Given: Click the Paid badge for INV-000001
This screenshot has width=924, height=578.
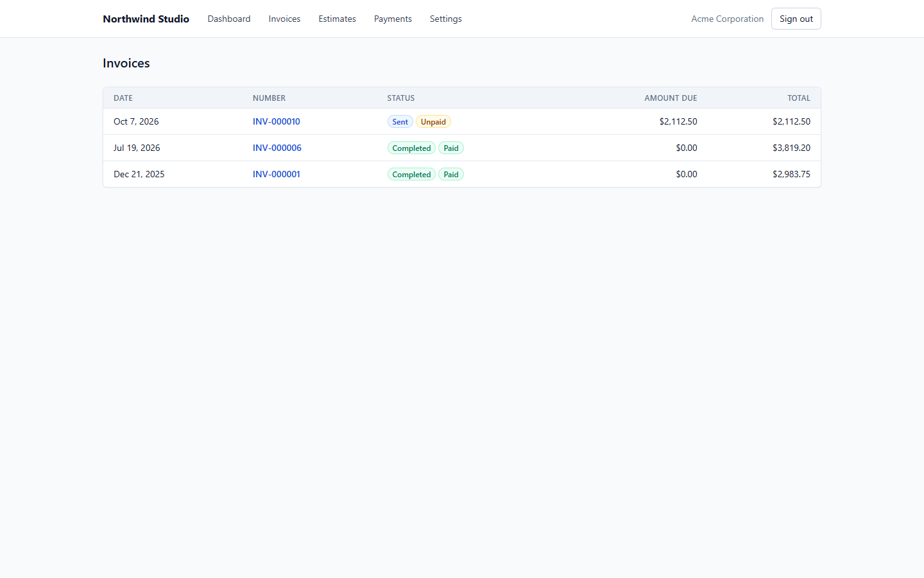Looking at the screenshot, I should 451,174.
